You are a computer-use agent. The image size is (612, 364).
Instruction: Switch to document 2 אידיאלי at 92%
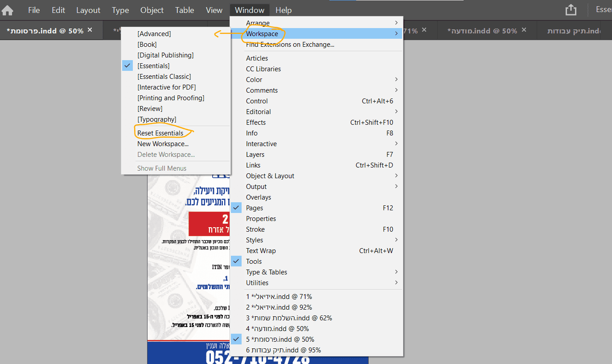click(316, 307)
